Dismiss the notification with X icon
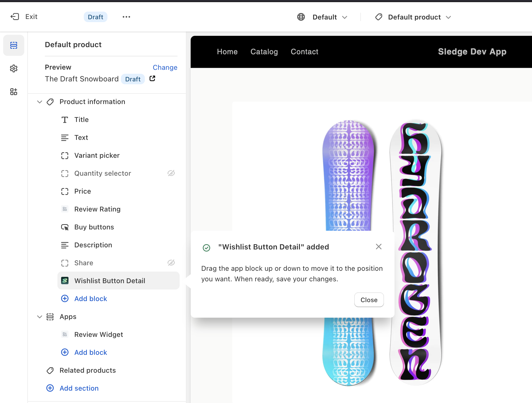 click(378, 247)
